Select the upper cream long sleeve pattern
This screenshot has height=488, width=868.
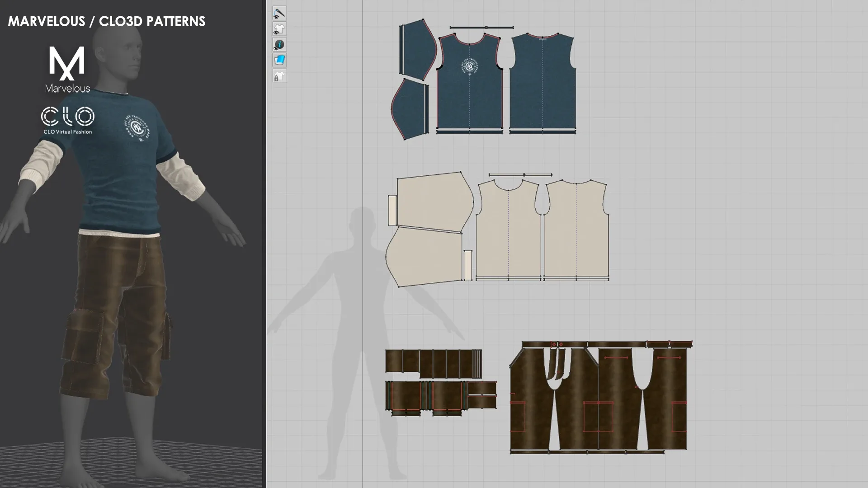pos(435,202)
